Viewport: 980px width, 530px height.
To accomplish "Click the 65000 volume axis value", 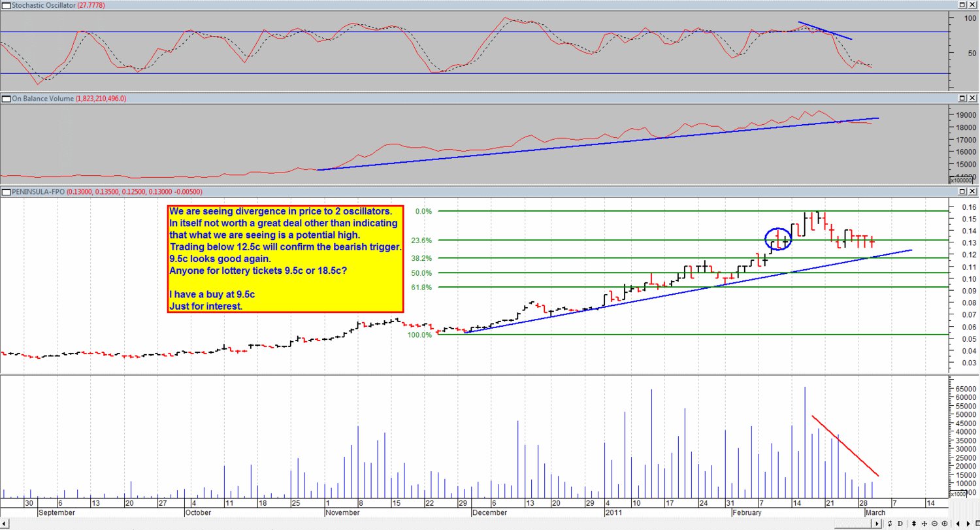I will pos(967,388).
